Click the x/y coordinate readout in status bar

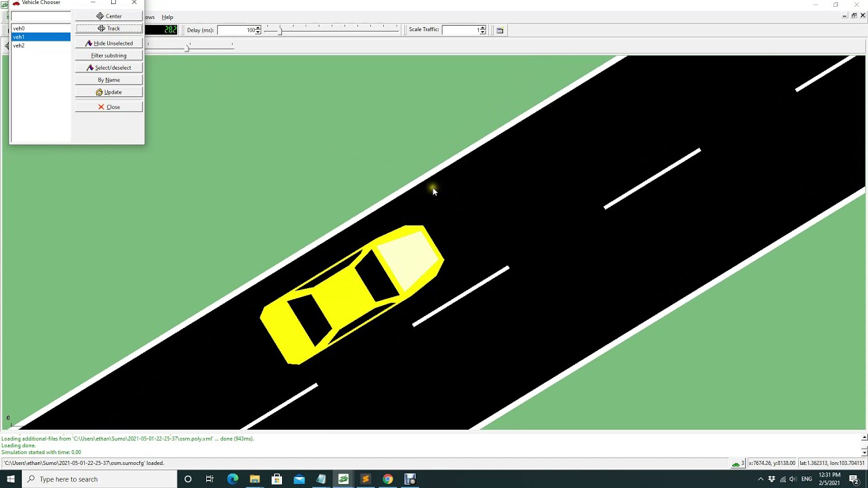point(771,464)
